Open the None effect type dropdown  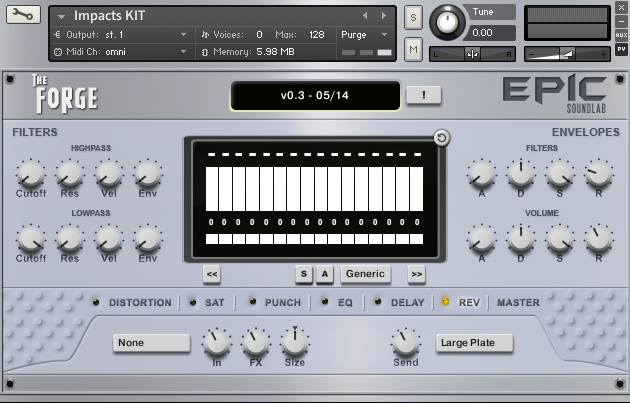151,343
